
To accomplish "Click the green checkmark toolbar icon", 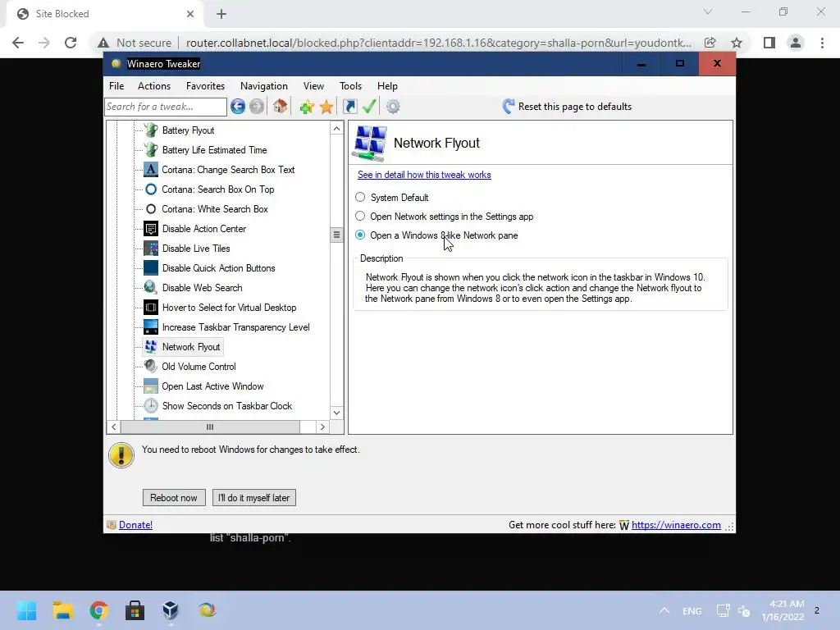I will tap(369, 106).
